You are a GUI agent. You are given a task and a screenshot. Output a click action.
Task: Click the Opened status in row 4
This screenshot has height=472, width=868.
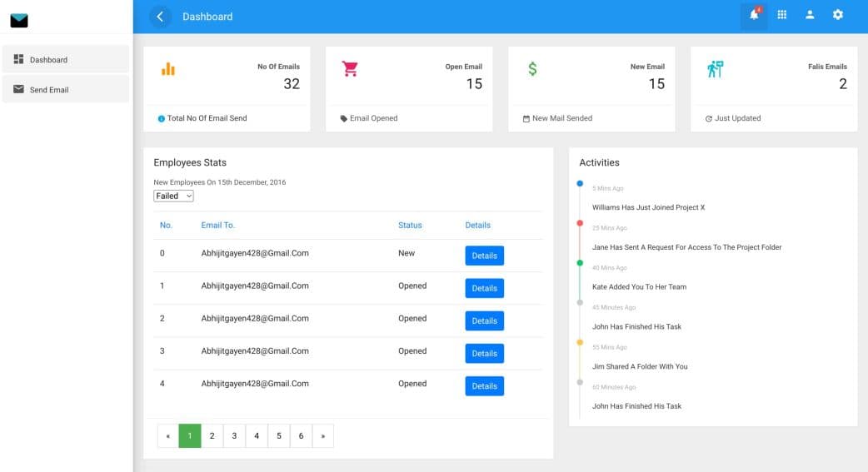point(412,384)
